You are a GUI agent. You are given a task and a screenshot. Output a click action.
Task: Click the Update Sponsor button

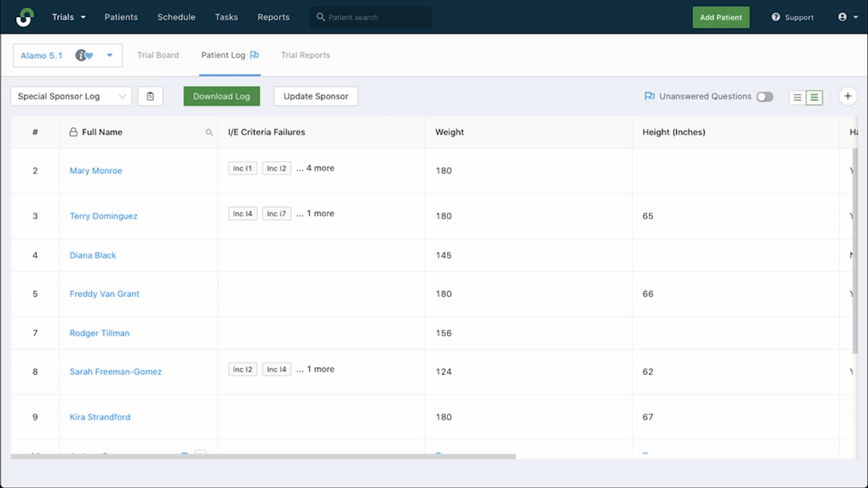(315, 96)
